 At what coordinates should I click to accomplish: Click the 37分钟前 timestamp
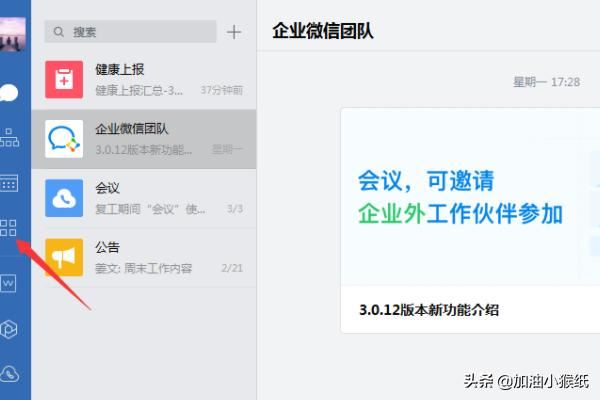[x=222, y=90]
